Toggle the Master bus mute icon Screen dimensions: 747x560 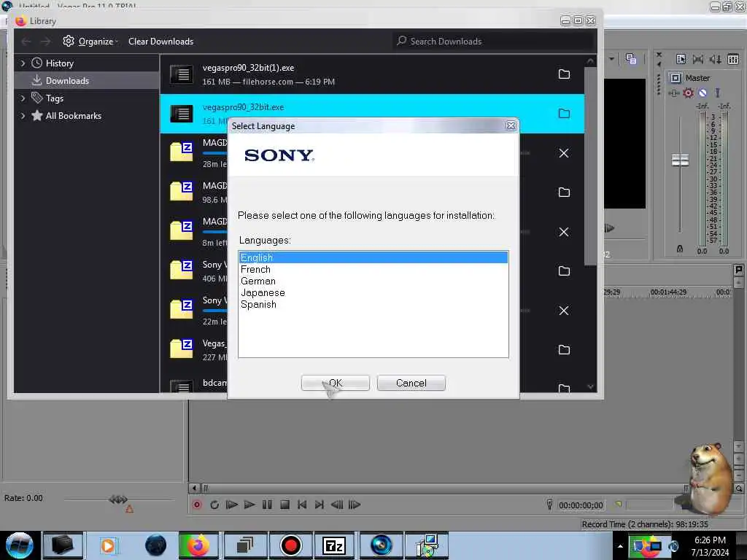(703, 93)
